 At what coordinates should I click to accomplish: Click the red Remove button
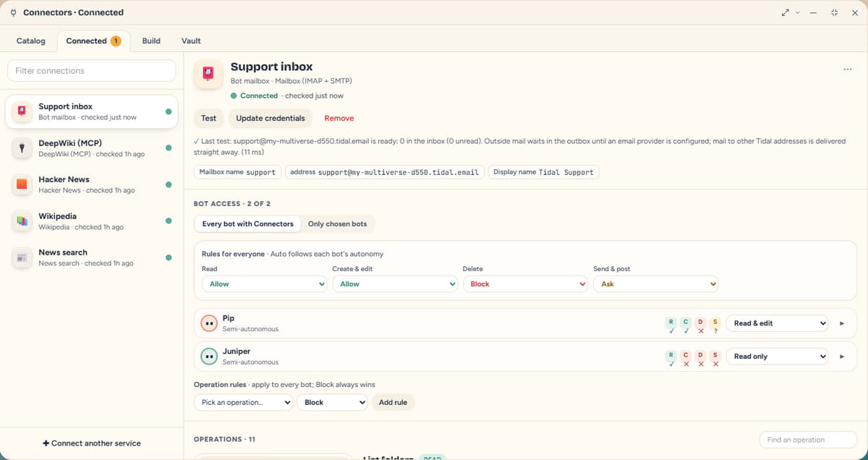339,118
